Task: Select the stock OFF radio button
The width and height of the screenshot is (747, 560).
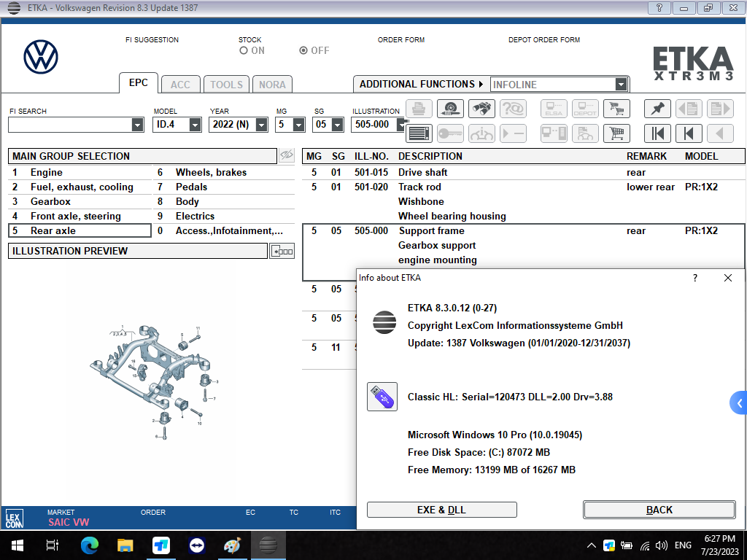Action: click(303, 51)
